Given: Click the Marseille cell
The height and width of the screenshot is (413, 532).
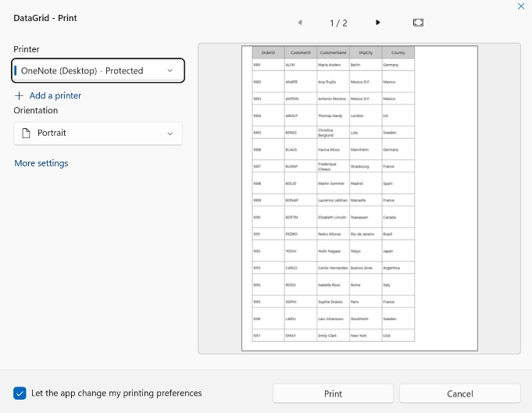Looking at the screenshot, I should 366,200.
